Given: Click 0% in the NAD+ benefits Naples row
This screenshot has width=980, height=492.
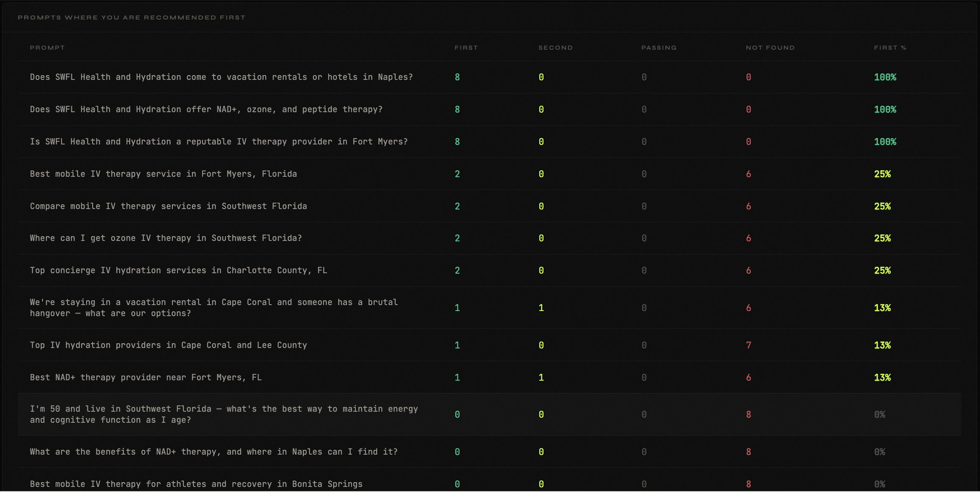Looking at the screenshot, I should 880,452.
